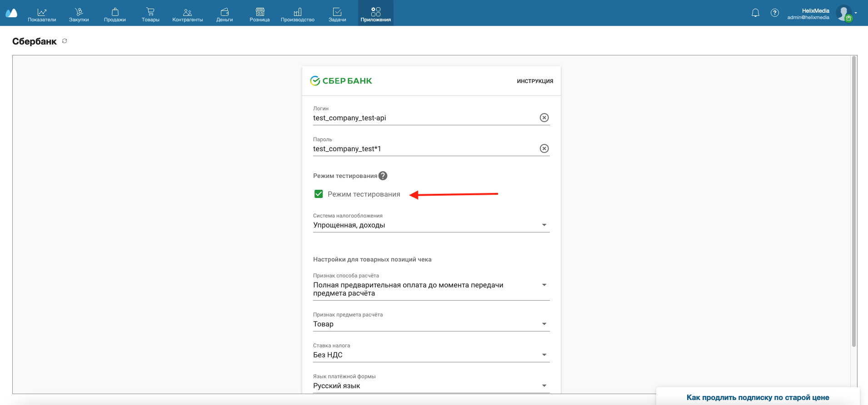Viewport: 868px width, 405px height.
Task: Open the Деньги section
Action: pyautogui.click(x=224, y=15)
